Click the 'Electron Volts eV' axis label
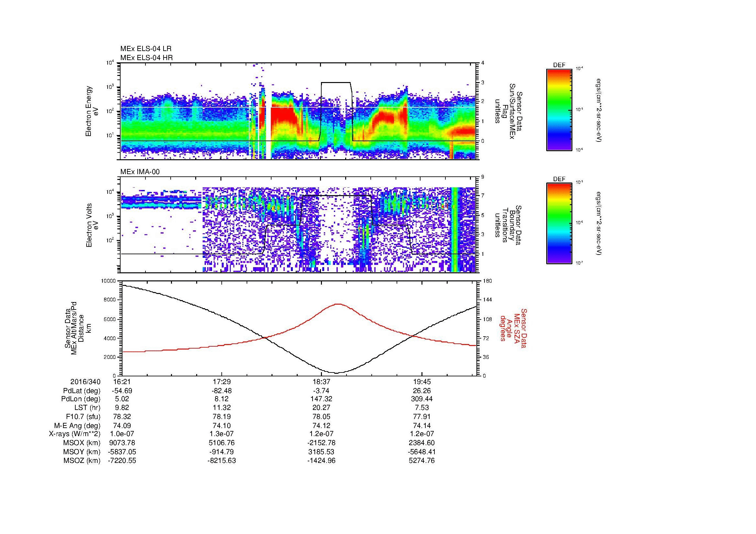The width and height of the screenshot is (756, 534). point(92,225)
